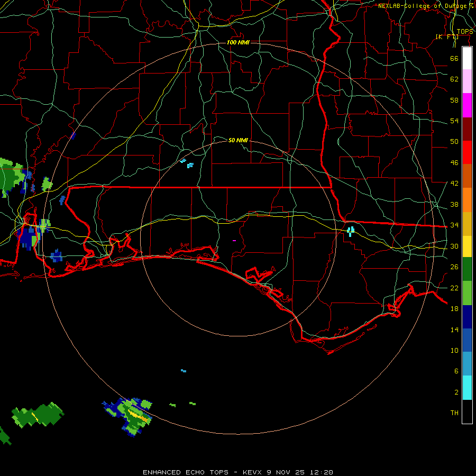This screenshot has height=476, width=476.
Task: Click the legend value 10
Action: pyautogui.click(x=454, y=351)
